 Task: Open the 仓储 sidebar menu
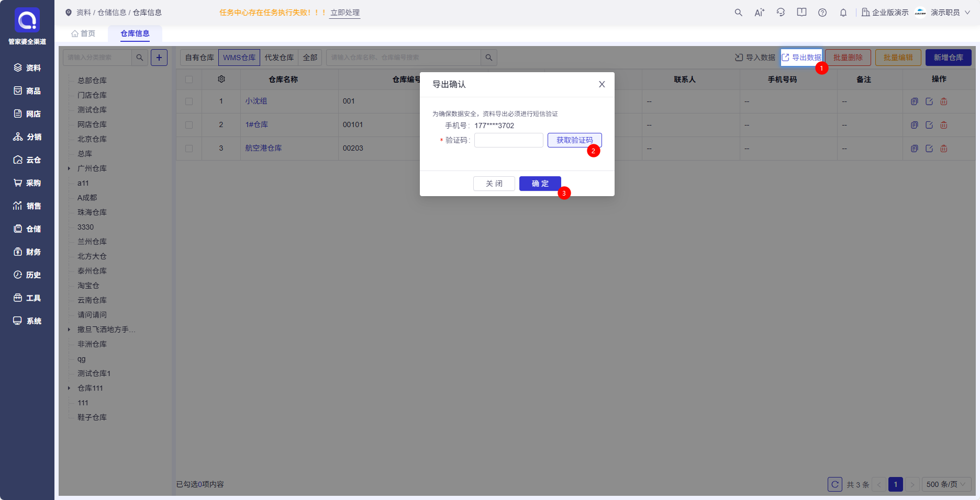(x=27, y=229)
